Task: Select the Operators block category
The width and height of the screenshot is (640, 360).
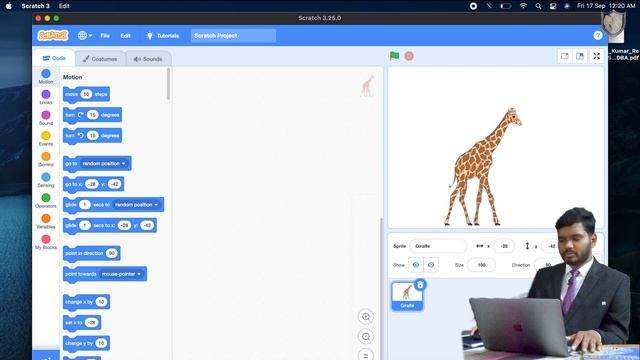Action: pyautogui.click(x=46, y=201)
